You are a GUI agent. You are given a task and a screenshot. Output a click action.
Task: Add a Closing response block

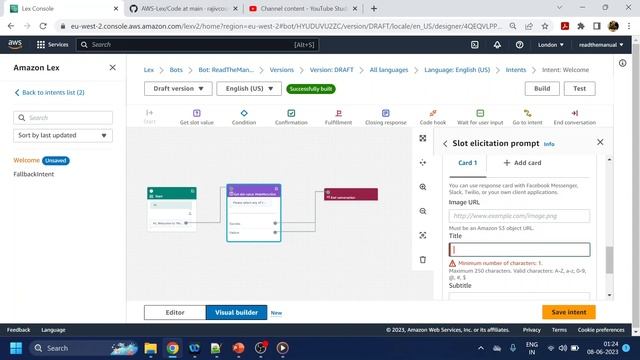click(x=385, y=117)
